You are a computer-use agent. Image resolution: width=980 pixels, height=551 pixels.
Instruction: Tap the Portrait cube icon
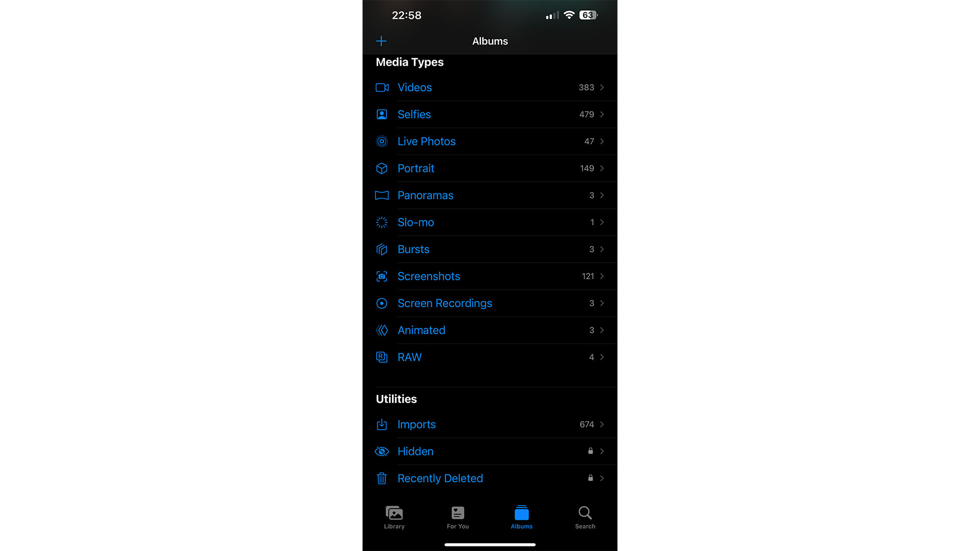[382, 167]
